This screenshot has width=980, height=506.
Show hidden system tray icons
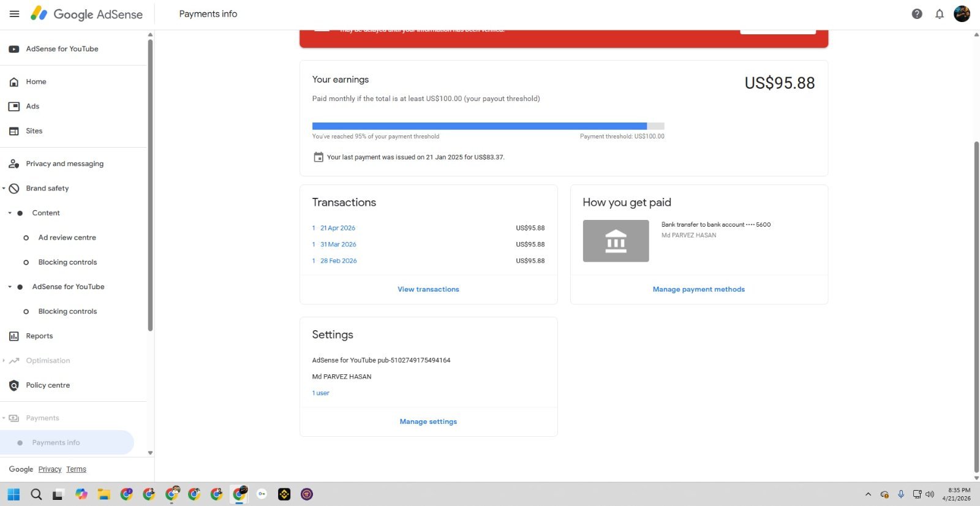point(868,494)
